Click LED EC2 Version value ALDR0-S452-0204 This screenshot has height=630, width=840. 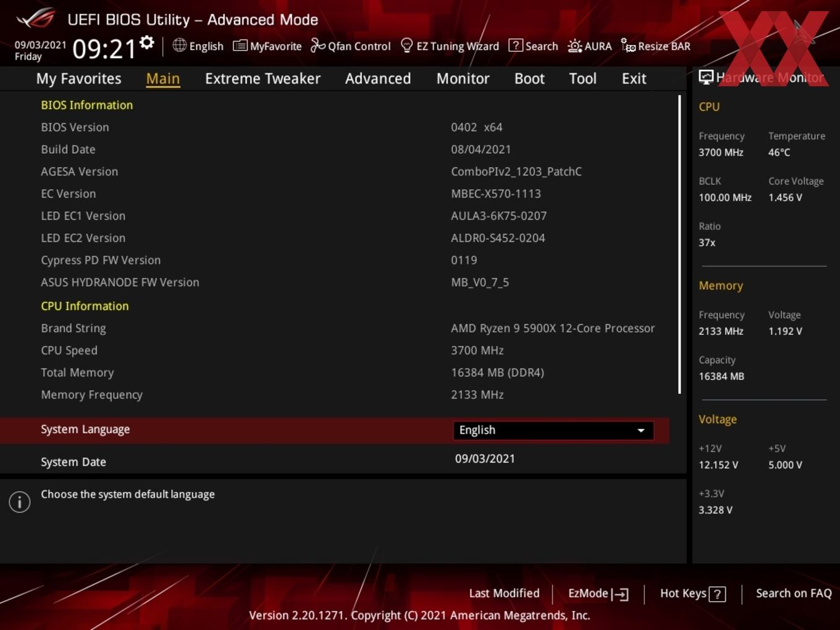point(498,238)
